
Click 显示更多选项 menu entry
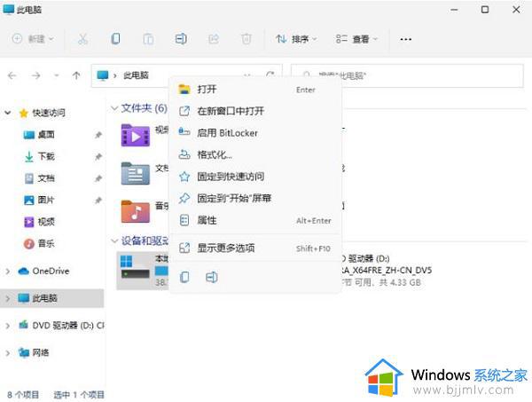pos(225,248)
